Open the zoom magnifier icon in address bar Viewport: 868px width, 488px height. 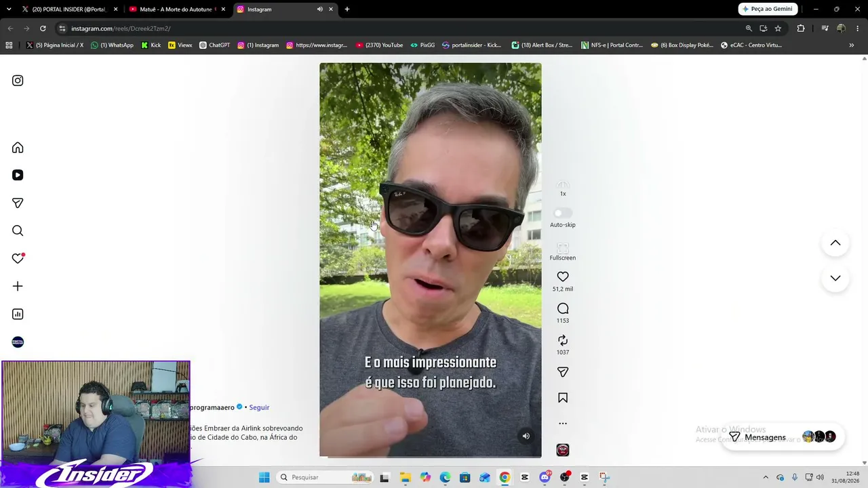(749, 28)
